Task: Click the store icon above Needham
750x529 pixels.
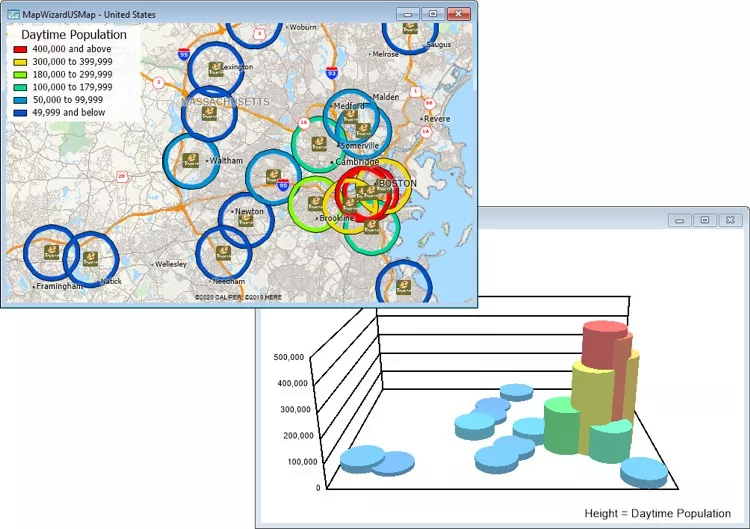Action: tap(222, 254)
